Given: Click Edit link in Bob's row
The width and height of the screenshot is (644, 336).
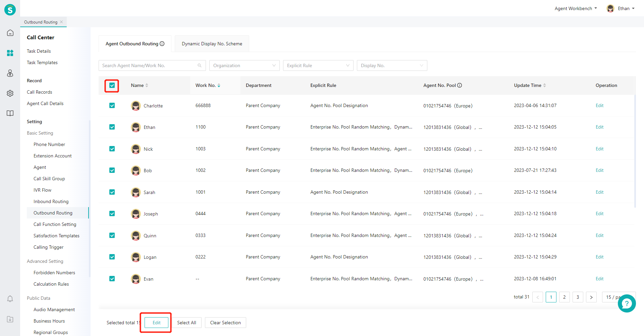Looking at the screenshot, I should point(599,170).
